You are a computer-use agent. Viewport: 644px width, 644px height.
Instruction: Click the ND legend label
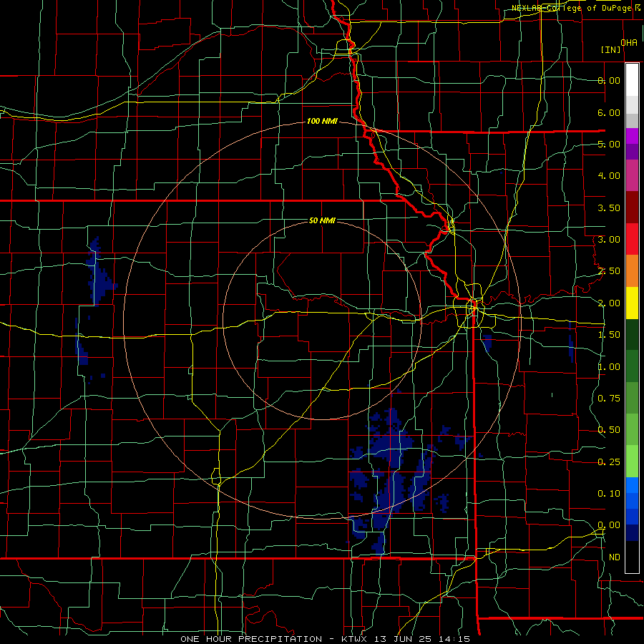[615, 557]
